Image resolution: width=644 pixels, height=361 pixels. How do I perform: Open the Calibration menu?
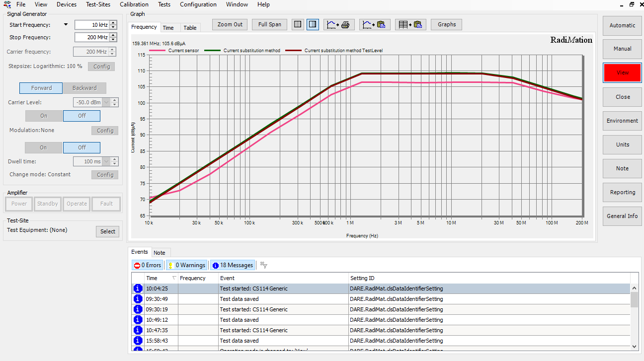(134, 4)
